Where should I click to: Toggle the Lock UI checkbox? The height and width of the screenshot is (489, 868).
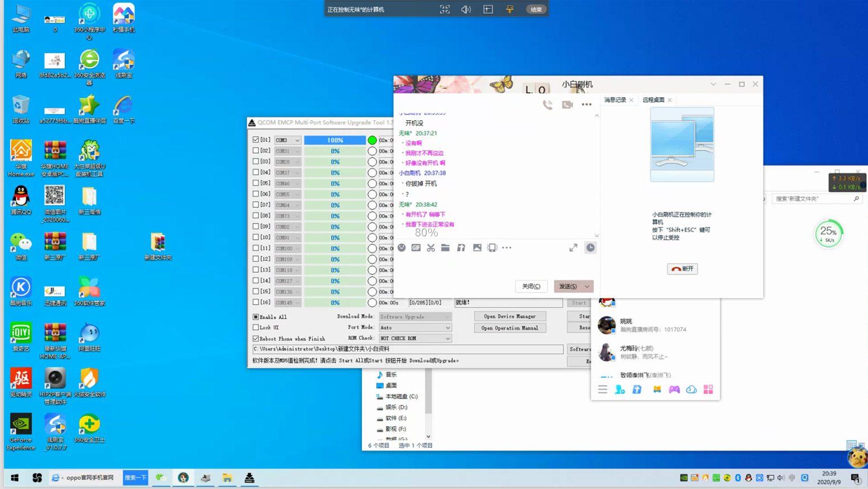256,327
